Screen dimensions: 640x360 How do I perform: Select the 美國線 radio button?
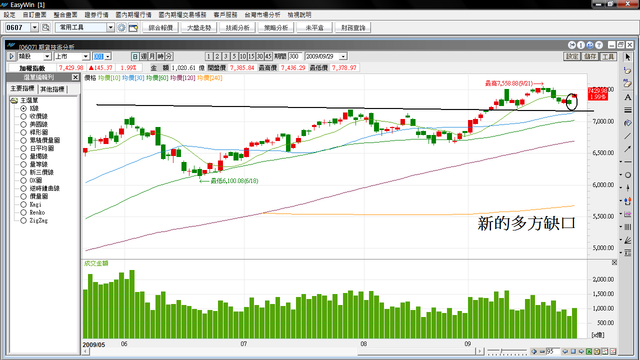[24, 124]
